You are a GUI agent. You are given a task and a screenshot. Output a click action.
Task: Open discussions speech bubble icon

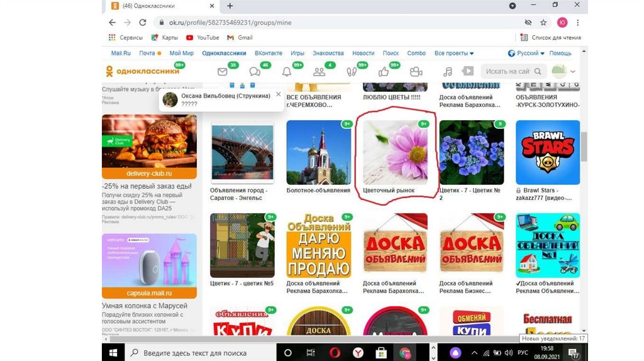255,72
